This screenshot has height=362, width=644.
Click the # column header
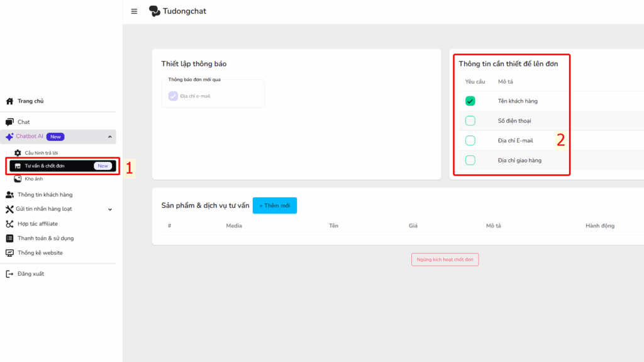tap(169, 226)
